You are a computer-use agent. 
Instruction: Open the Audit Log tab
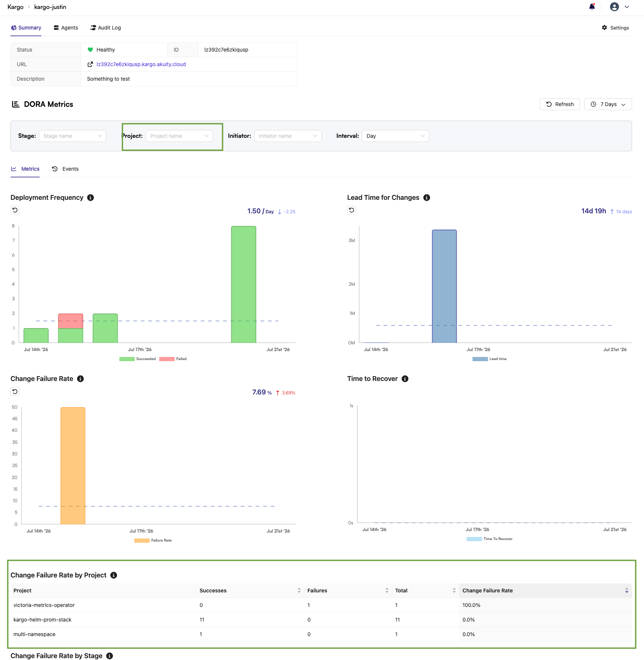tap(106, 28)
